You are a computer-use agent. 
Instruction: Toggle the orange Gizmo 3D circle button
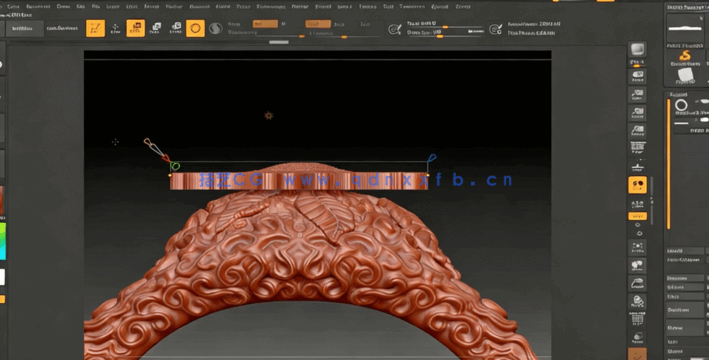(195, 28)
